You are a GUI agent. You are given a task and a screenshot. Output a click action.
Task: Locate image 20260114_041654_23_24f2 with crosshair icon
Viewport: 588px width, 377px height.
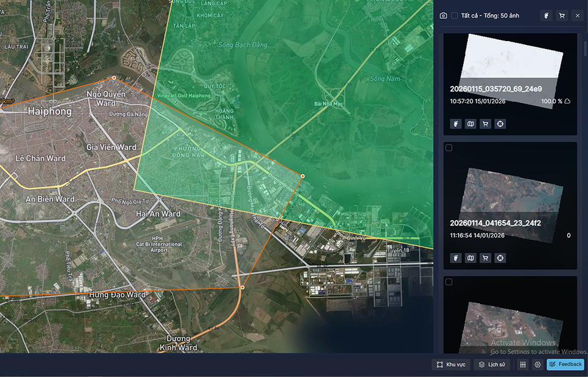tap(500, 258)
